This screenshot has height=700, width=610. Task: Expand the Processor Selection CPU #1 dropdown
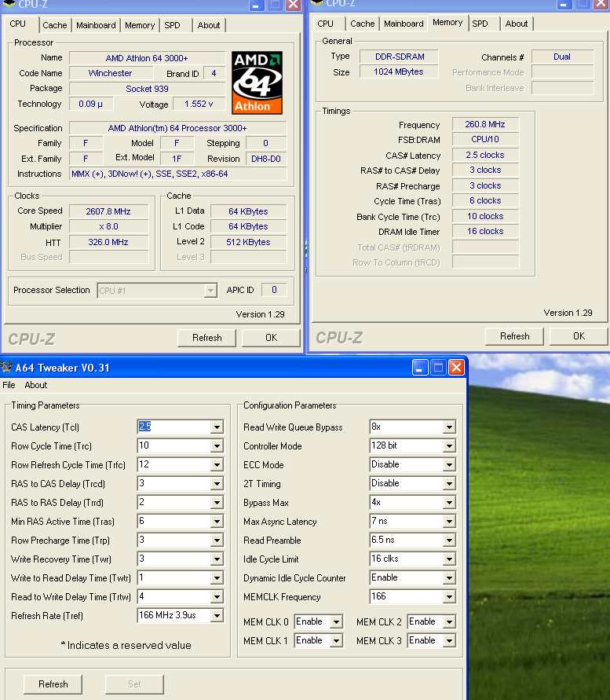tap(210, 291)
